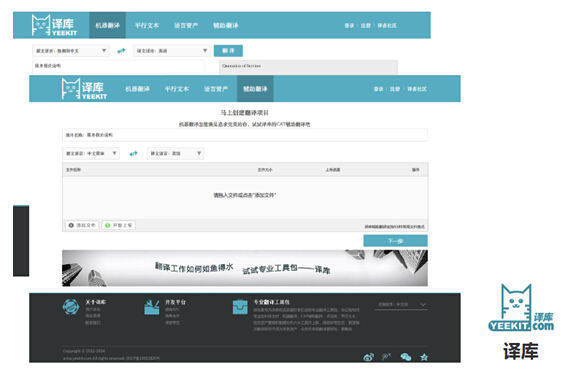
Task: Open the WeChat icon in the footer
Action: 406,357
